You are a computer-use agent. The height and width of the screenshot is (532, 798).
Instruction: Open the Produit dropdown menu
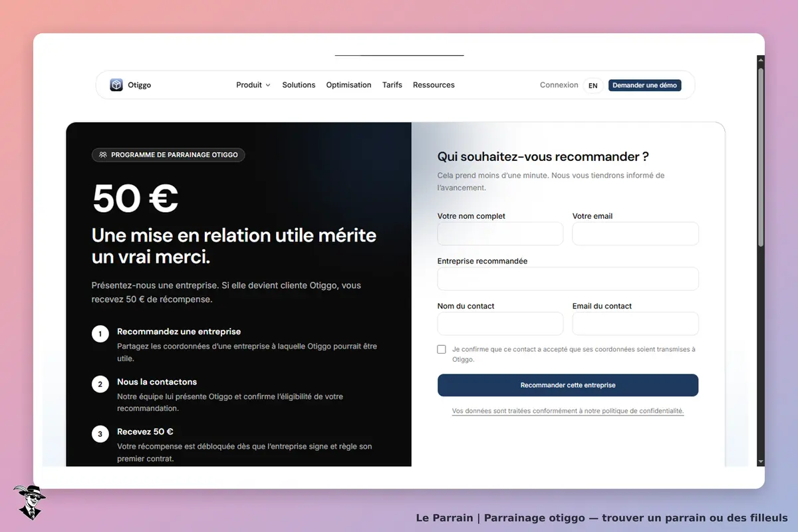(x=253, y=85)
